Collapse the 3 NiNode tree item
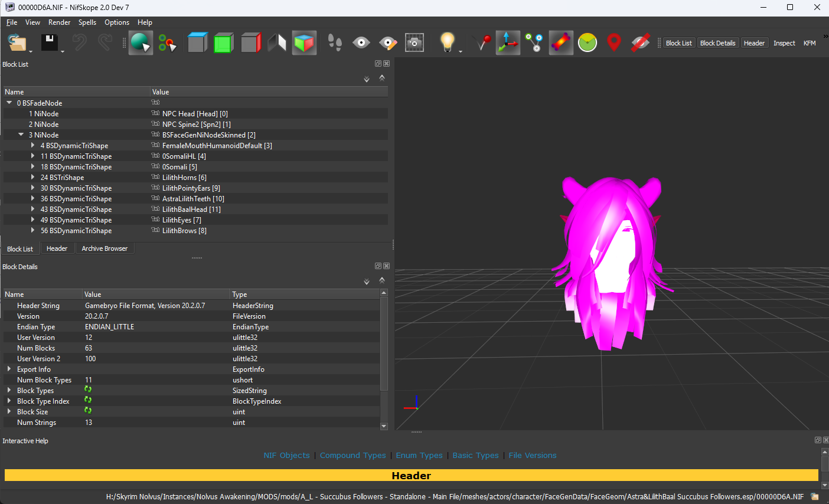This screenshot has width=829, height=504. (x=21, y=135)
